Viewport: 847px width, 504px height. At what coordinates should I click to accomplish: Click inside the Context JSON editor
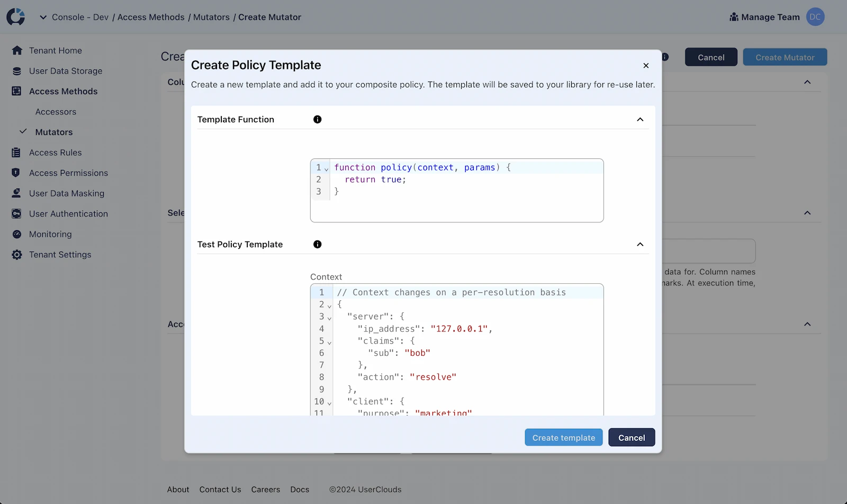(457, 350)
